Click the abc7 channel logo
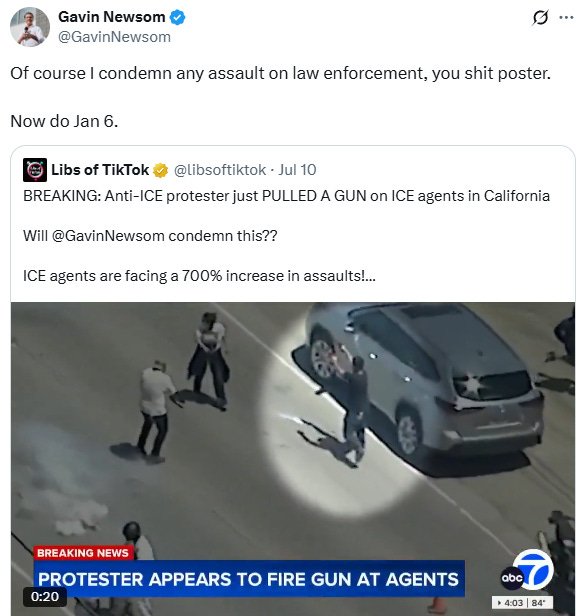586x616 pixels. click(527, 570)
